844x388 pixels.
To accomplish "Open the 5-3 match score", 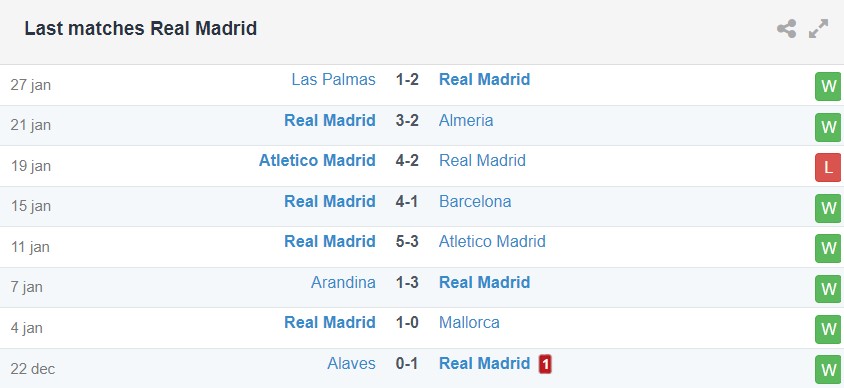I will click(407, 241).
